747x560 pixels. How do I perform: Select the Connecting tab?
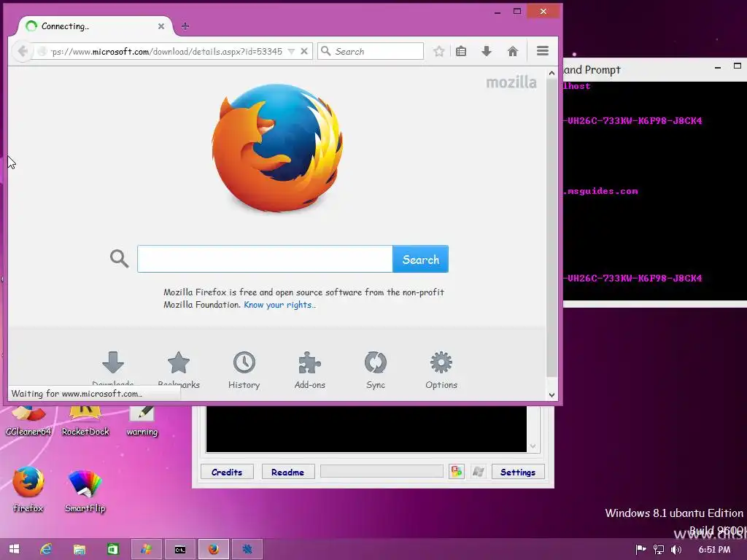coord(94,26)
